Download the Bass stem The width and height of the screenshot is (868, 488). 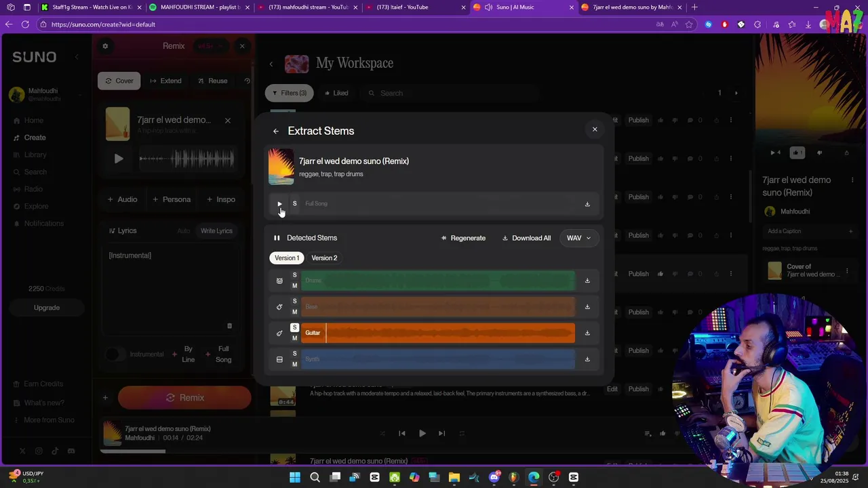587,307
